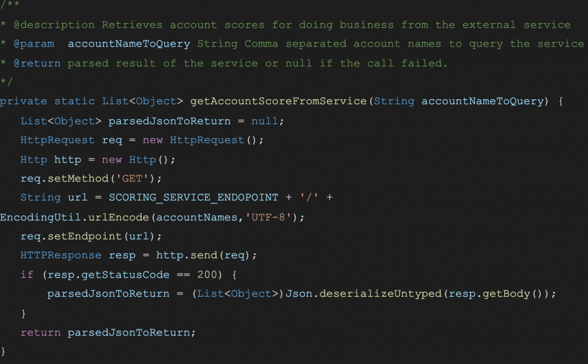Click the word 'Retrieves' in the description
588x364 pixels.
click(x=132, y=25)
